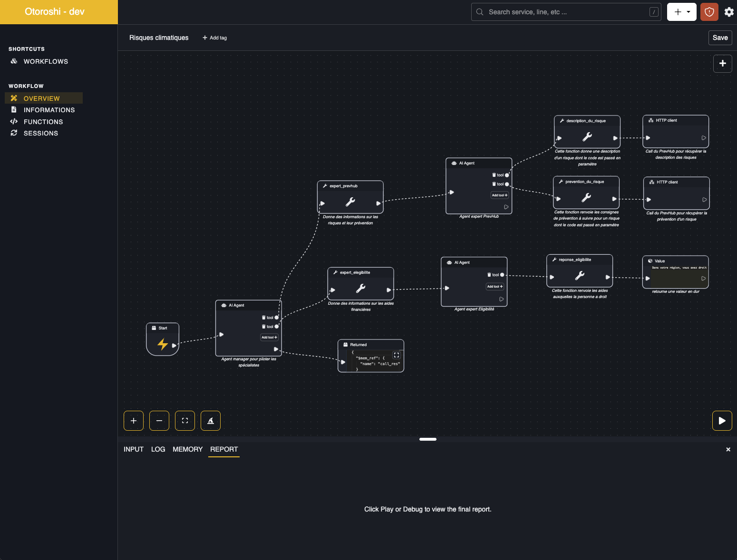Screen dimensions: 737x560
Task: Switch to the MEMORY tab
Action: pyautogui.click(x=188, y=449)
